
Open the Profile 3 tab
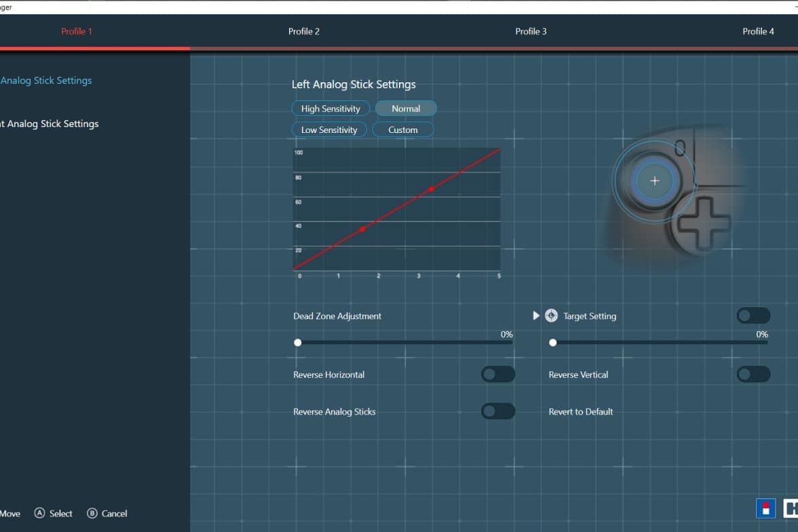pos(531,31)
